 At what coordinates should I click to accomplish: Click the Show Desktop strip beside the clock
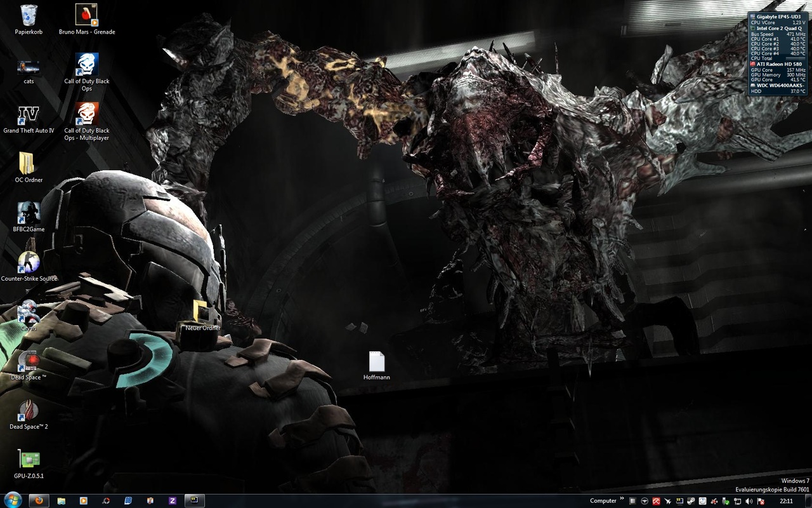808,500
